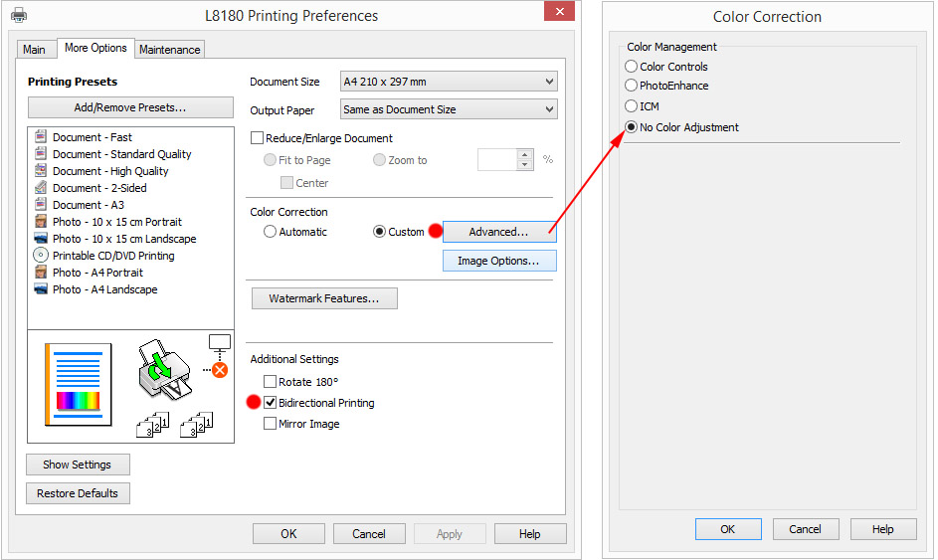
Task: Enable the Rotate 180° checkbox
Action: [x=270, y=382]
